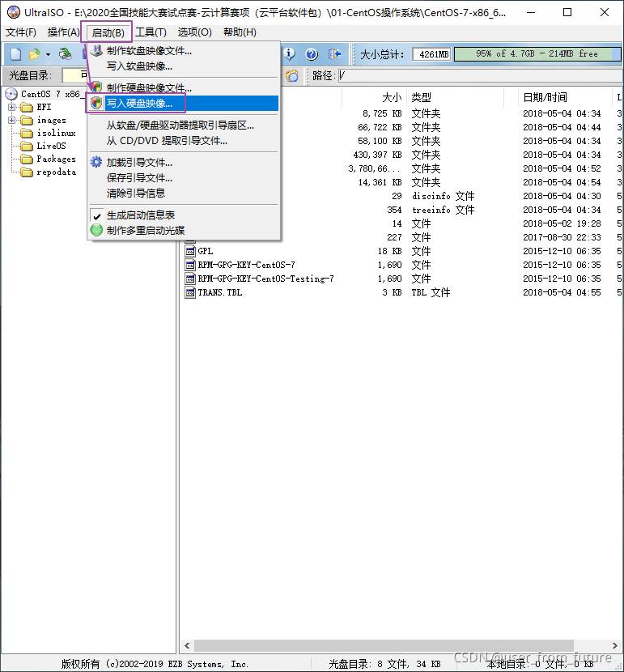The image size is (624, 672).
Task: Toggle the 生成启动信息表 checked option
Action: pos(140,215)
